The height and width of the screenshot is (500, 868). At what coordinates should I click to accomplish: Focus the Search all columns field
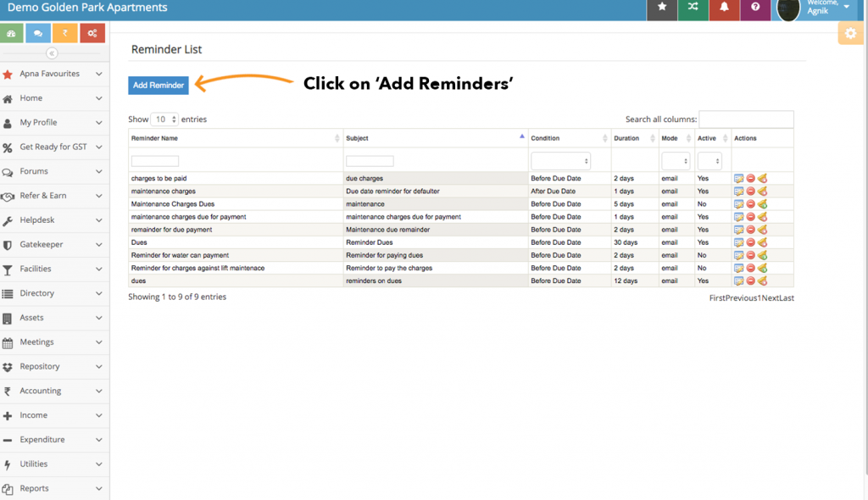click(x=746, y=119)
